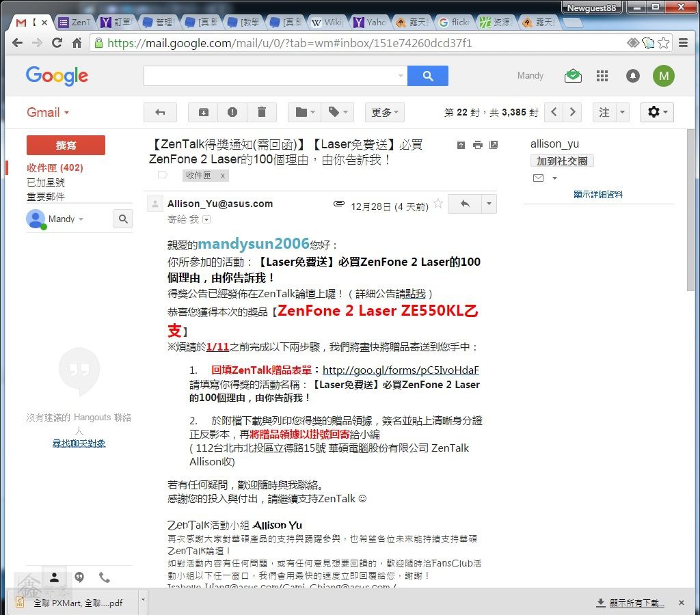This screenshot has width=700, height=615.
Task: Compose a new email with 撰寫
Action: (x=66, y=145)
